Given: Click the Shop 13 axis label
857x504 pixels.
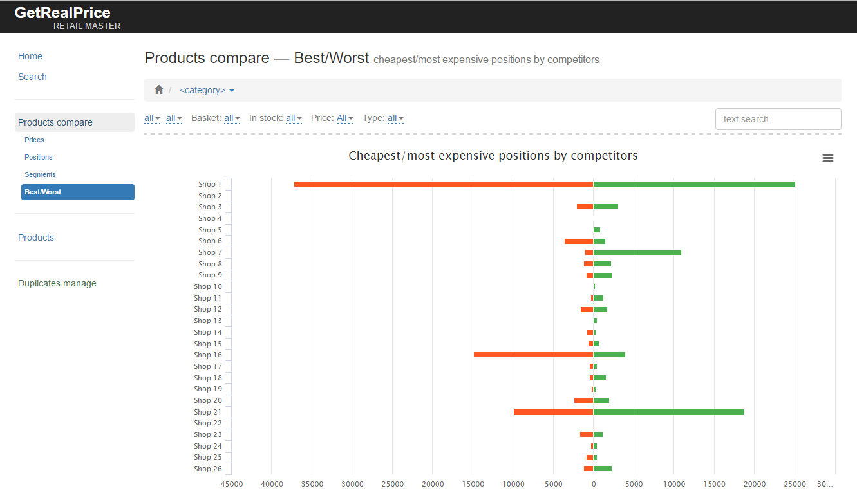Looking at the screenshot, I should [208, 321].
